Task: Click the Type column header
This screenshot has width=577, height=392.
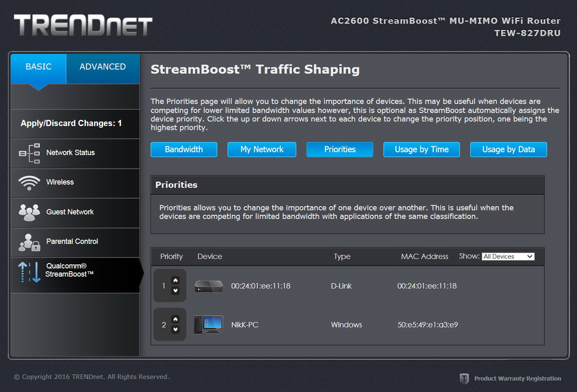Action: click(342, 257)
